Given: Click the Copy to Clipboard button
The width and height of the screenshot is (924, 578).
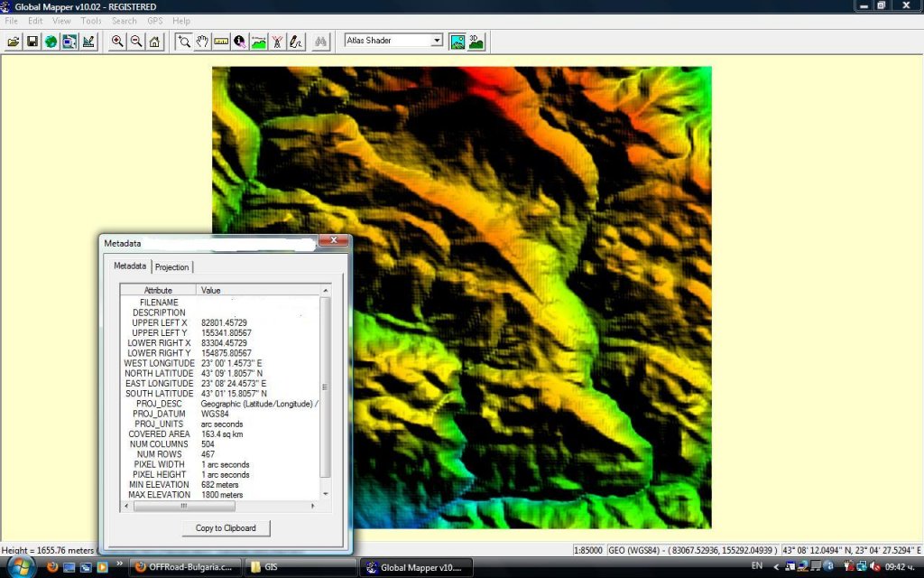Looking at the screenshot, I should pyautogui.click(x=226, y=528).
